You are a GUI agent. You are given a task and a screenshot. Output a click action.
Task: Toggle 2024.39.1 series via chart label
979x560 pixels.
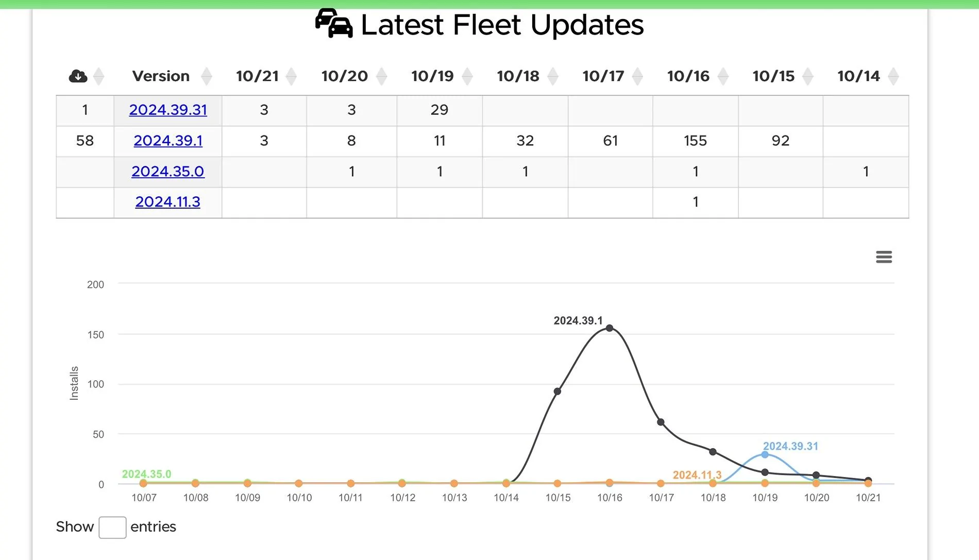[578, 320]
